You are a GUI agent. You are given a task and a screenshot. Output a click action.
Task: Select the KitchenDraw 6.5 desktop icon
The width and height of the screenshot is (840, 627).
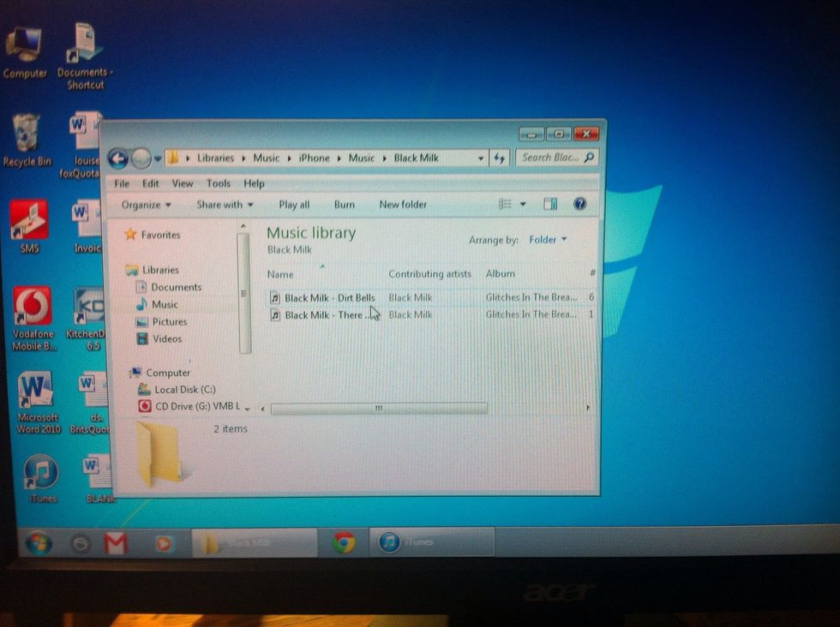pos(88,319)
